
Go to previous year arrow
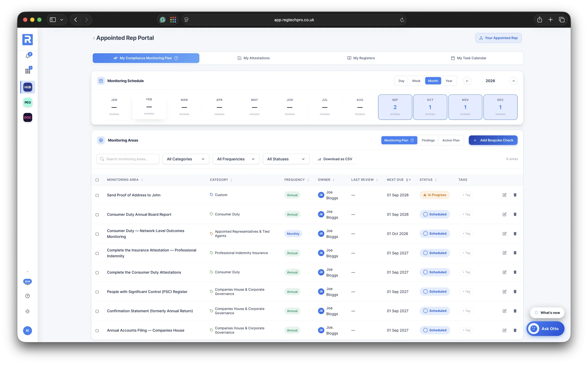pyautogui.click(x=467, y=81)
